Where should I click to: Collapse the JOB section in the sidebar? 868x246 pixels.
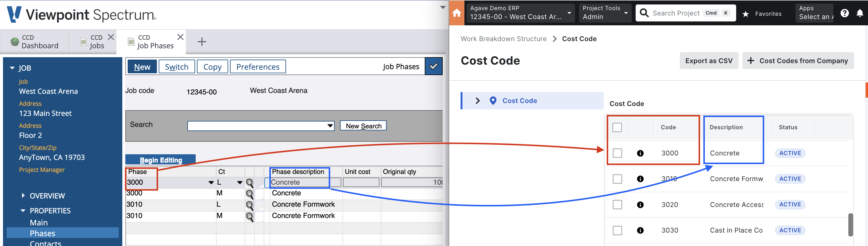coord(12,68)
